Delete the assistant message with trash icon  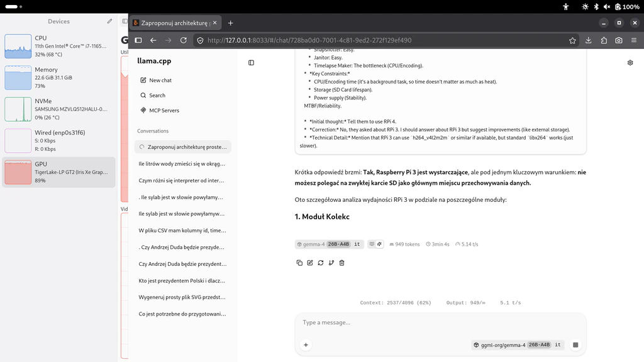tap(341, 263)
